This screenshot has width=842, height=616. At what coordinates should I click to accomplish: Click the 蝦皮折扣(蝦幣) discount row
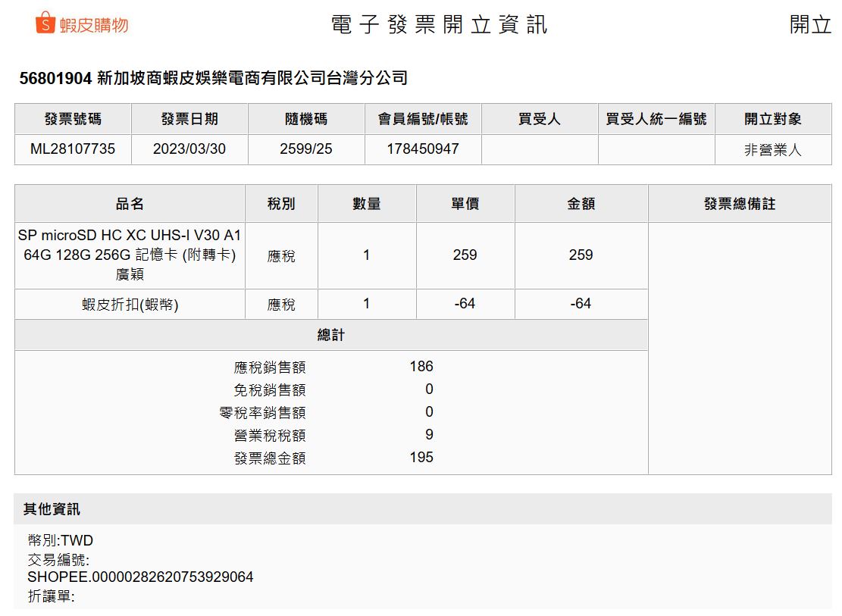[x=130, y=305]
